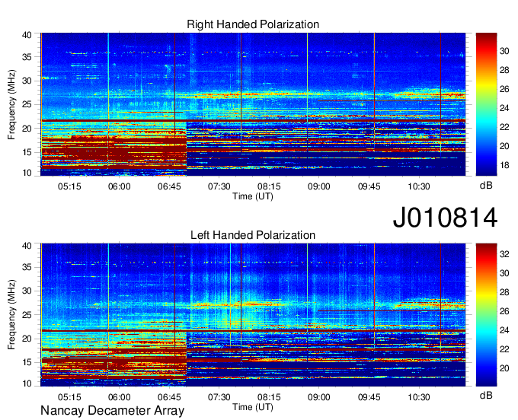Click "Frequency (MHz)" beside the Left Handed plot

pyautogui.click(x=11, y=315)
